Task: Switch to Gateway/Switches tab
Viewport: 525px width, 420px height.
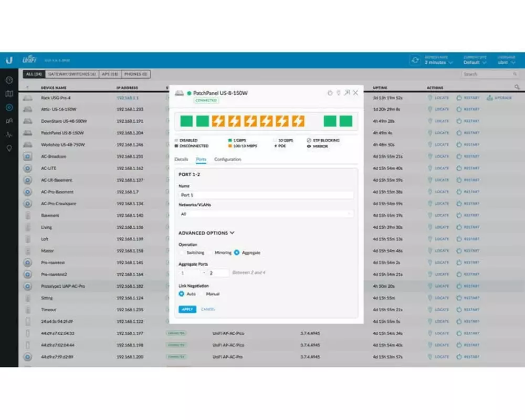Action: pos(72,74)
